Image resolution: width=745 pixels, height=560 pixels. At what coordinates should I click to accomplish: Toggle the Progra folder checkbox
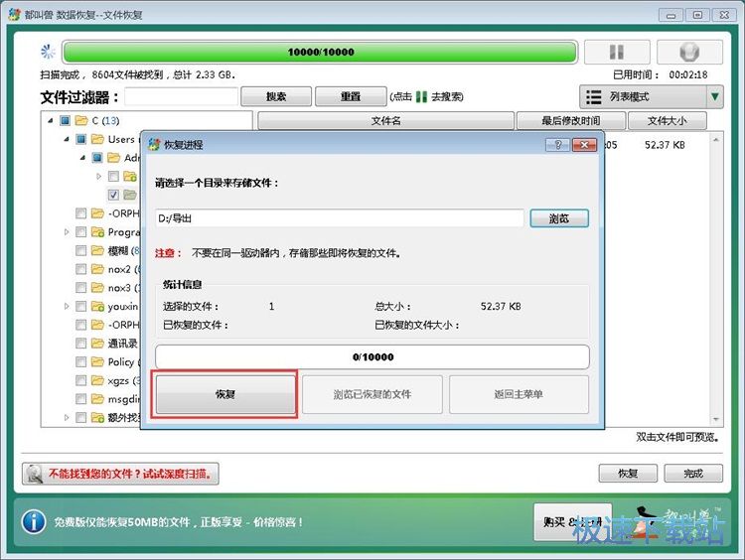click(81, 231)
